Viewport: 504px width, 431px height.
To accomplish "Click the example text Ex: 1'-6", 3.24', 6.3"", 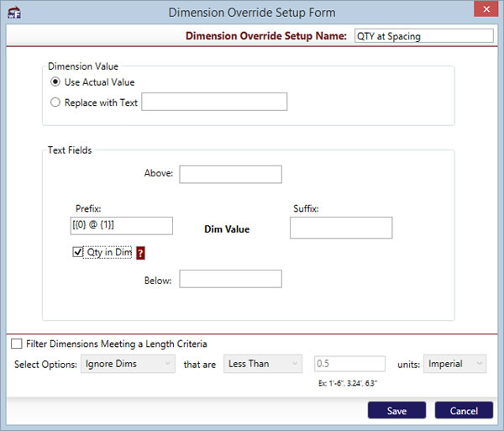I will [348, 383].
